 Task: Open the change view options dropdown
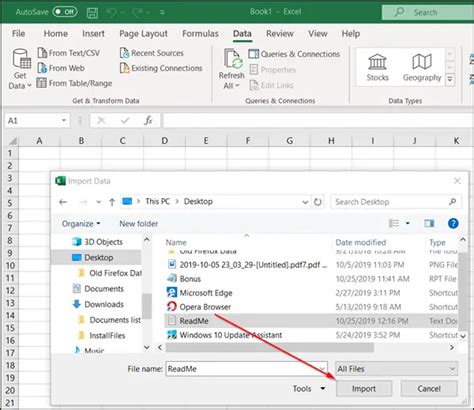pyautogui.click(x=408, y=223)
